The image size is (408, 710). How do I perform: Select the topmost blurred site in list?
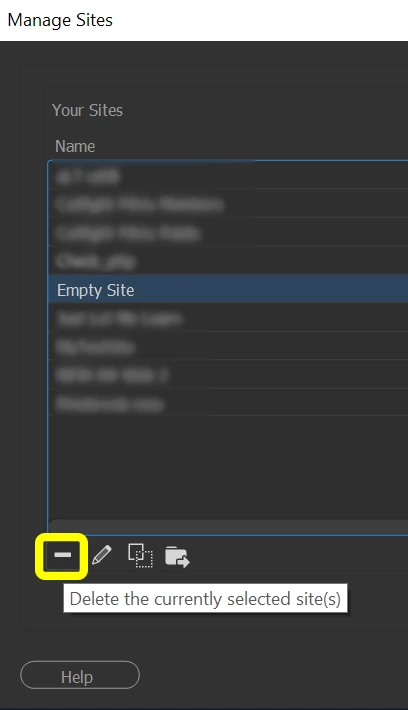[x=228, y=176]
